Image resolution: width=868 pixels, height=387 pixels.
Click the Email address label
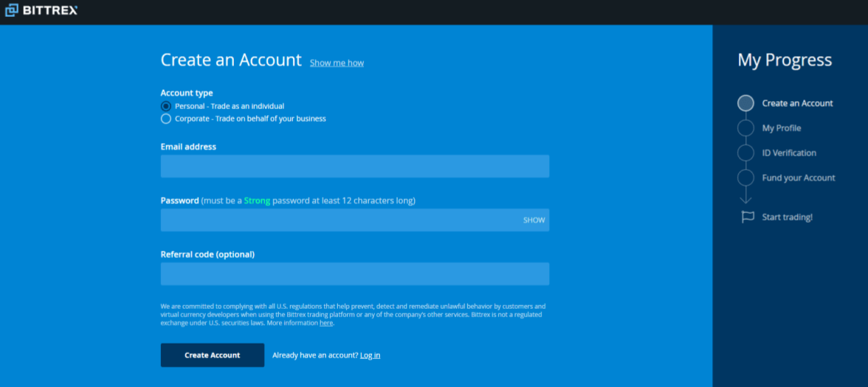tap(188, 147)
